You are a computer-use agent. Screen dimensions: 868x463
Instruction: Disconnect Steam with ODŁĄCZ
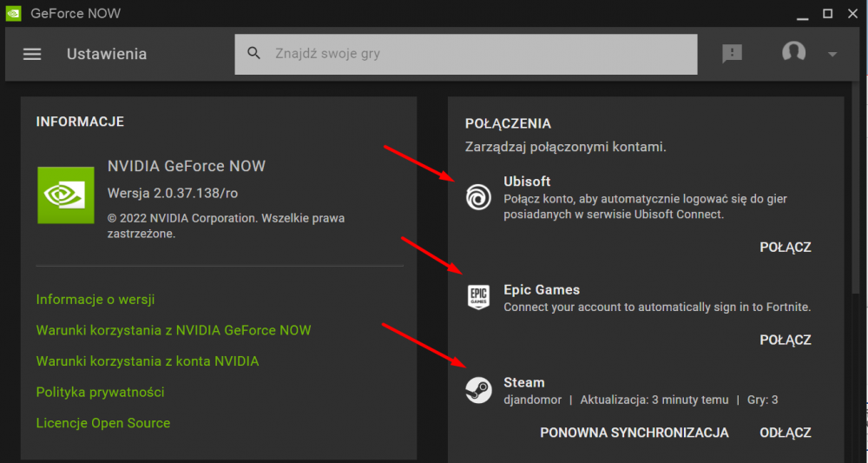point(786,433)
